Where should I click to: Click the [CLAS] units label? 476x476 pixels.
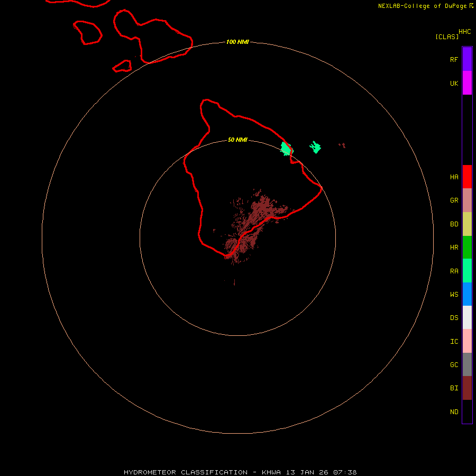(447, 36)
